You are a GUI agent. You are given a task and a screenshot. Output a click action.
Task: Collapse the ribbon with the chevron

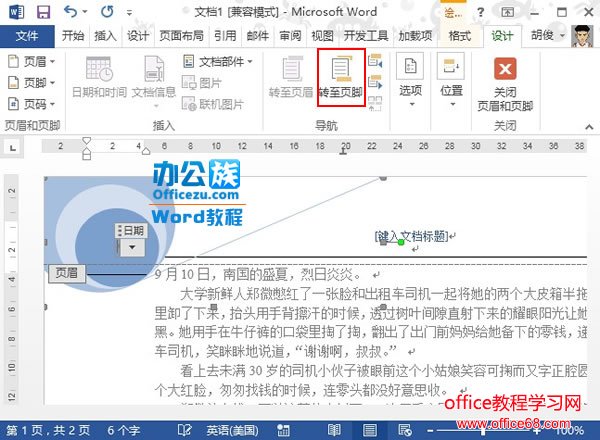[589, 127]
